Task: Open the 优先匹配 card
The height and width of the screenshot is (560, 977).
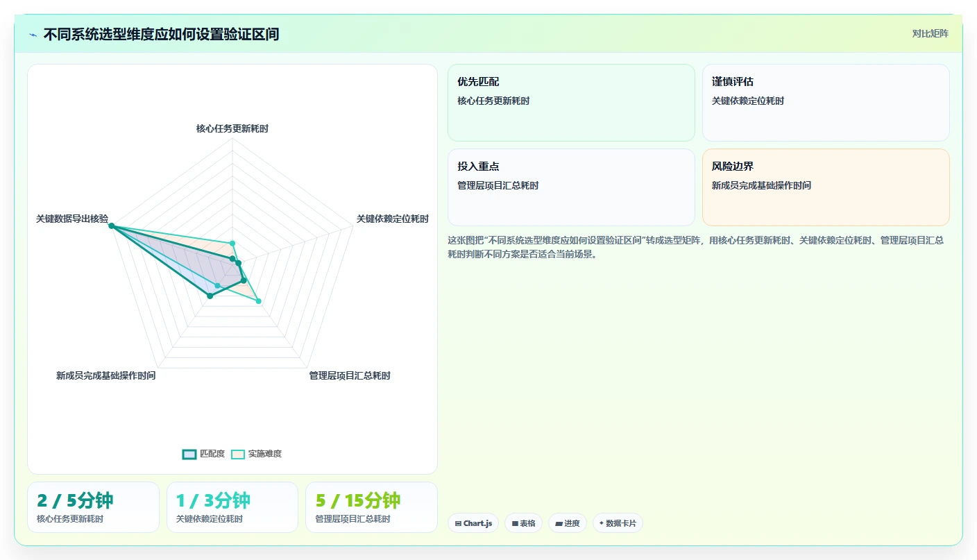Action: click(x=571, y=103)
